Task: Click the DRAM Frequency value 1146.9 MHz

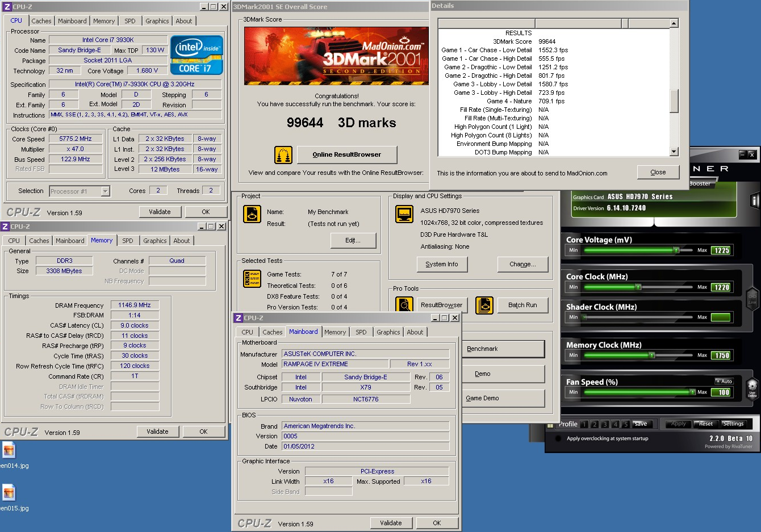Action: (x=135, y=305)
